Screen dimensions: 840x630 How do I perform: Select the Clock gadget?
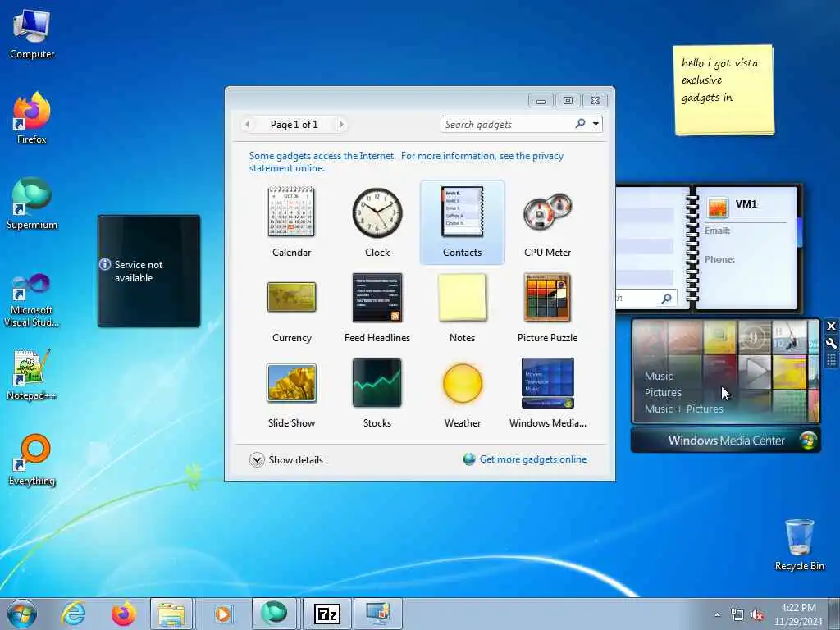[377, 222]
